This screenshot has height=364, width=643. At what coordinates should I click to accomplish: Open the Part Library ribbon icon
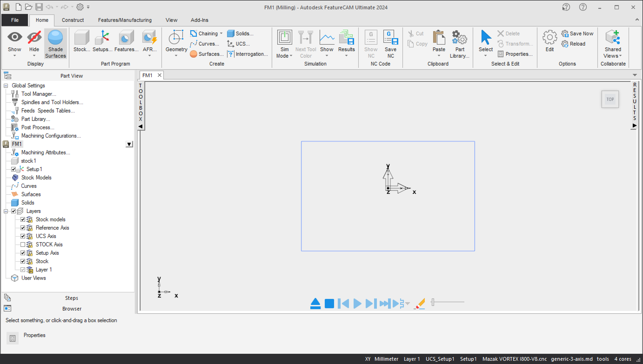pos(459,38)
